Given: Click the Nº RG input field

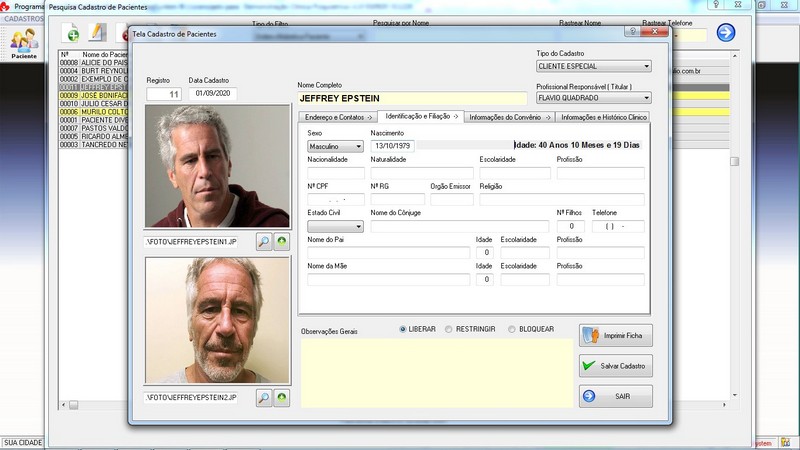Looking at the screenshot, I should pyautogui.click(x=397, y=199).
